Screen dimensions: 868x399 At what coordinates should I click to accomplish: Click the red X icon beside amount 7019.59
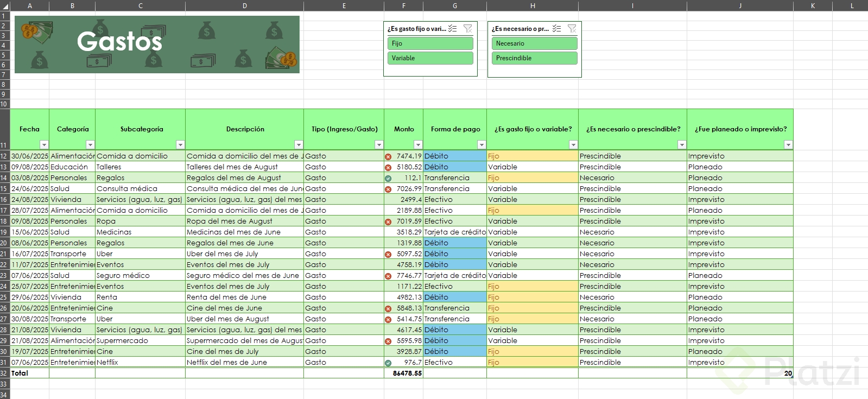[x=388, y=221]
